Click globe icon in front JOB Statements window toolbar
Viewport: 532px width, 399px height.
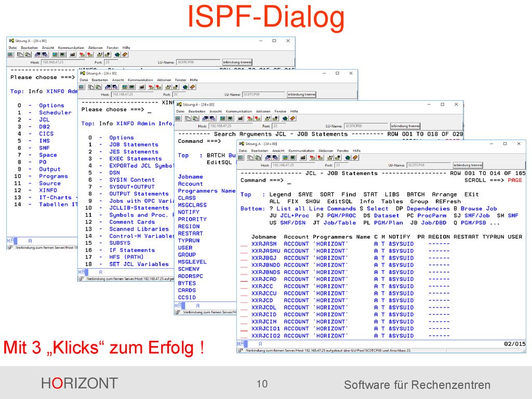coord(348,158)
